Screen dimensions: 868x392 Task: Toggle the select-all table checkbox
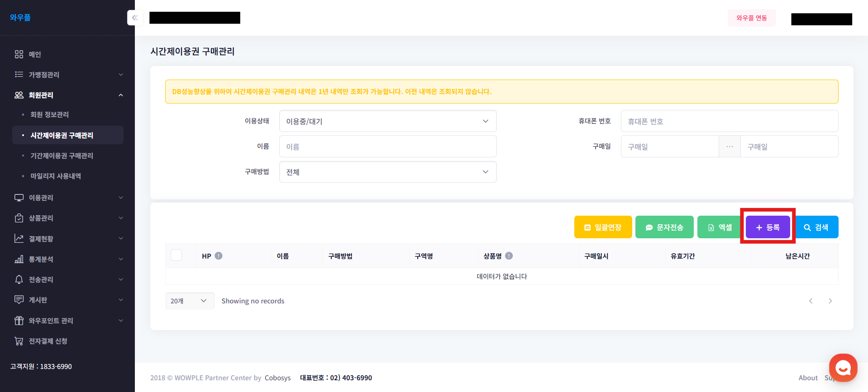tap(176, 255)
